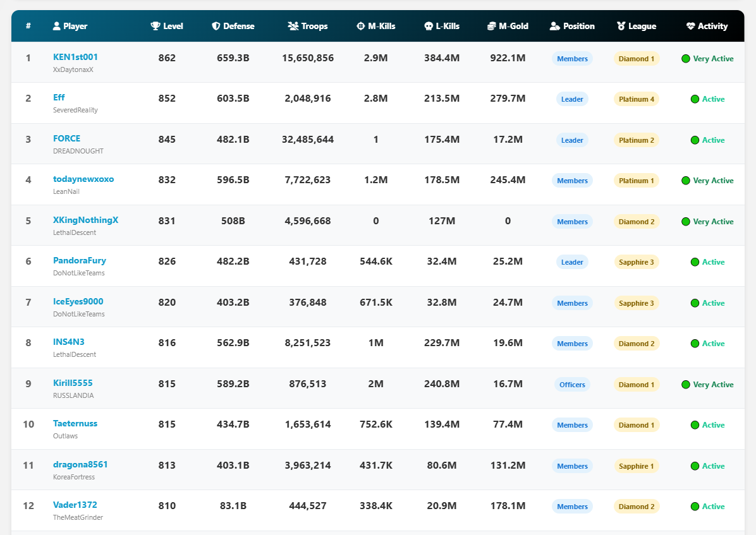Click the Members badge for Vader1372
756x535 pixels.
[x=572, y=506]
